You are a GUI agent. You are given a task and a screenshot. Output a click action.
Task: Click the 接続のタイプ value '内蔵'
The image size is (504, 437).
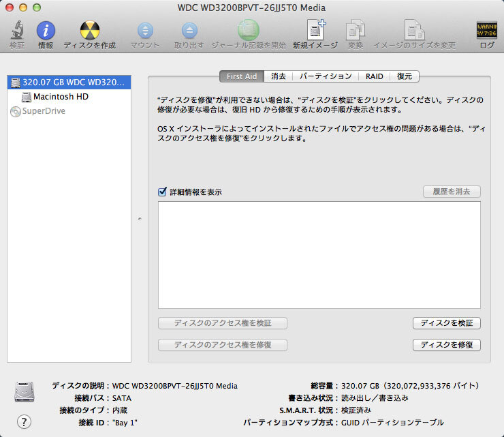coord(120,410)
